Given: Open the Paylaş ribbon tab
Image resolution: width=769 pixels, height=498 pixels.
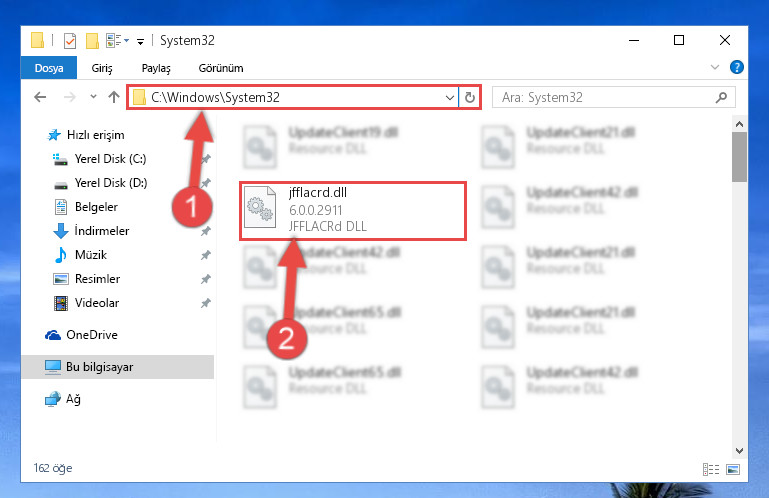Looking at the screenshot, I should 156,68.
